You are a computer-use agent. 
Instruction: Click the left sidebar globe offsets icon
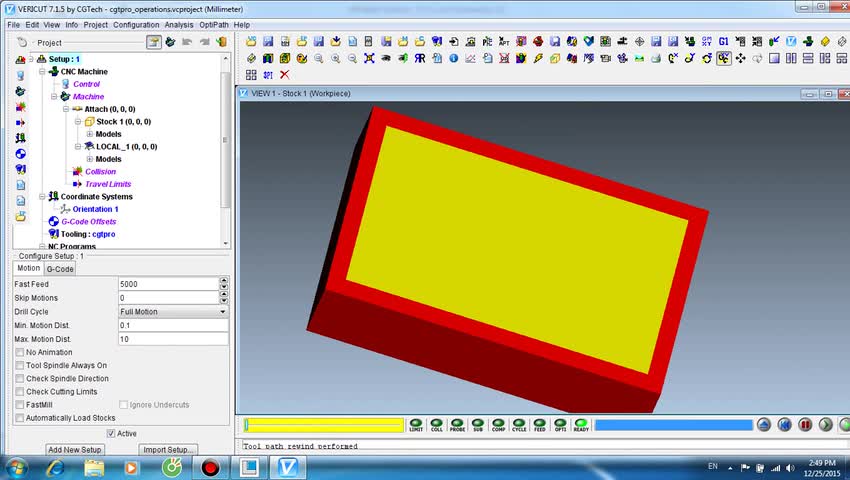pos(21,154)
